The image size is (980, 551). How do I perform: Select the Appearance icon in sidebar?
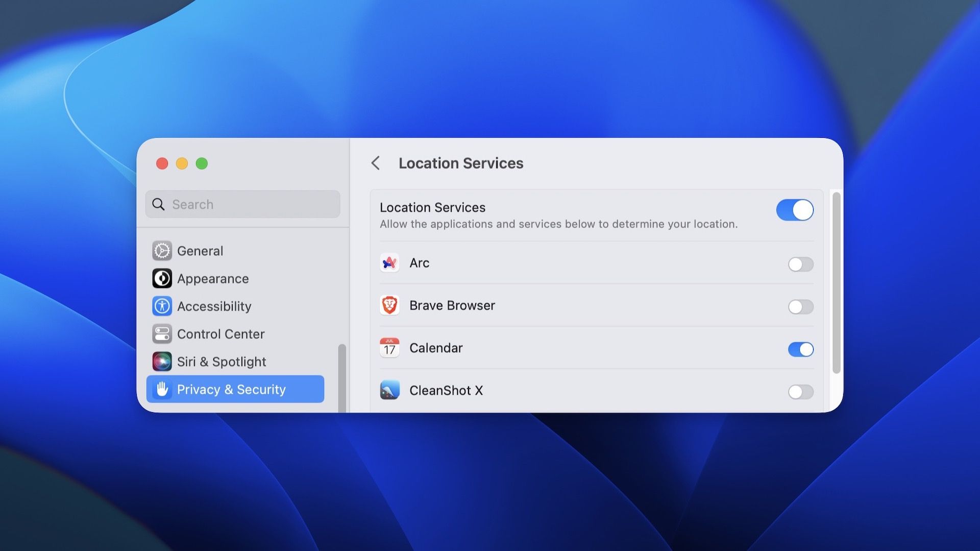[162, 278]
